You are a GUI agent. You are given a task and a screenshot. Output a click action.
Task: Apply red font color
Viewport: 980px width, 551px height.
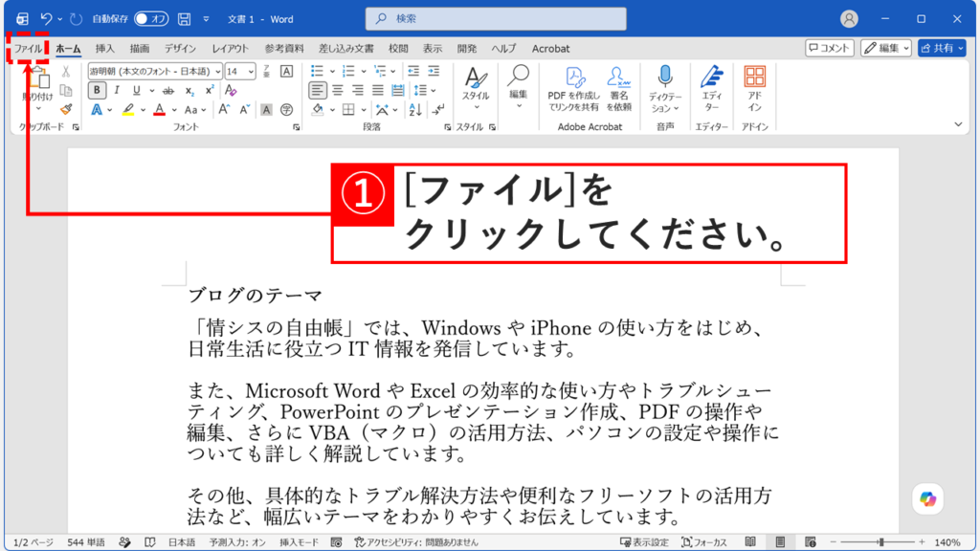[160, 111]
